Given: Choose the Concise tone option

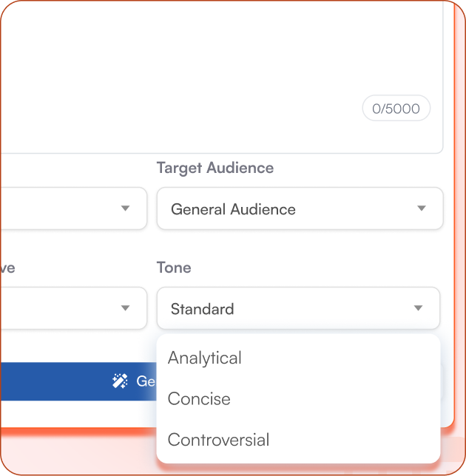Looking at the screenshot, I should [199, 399].
